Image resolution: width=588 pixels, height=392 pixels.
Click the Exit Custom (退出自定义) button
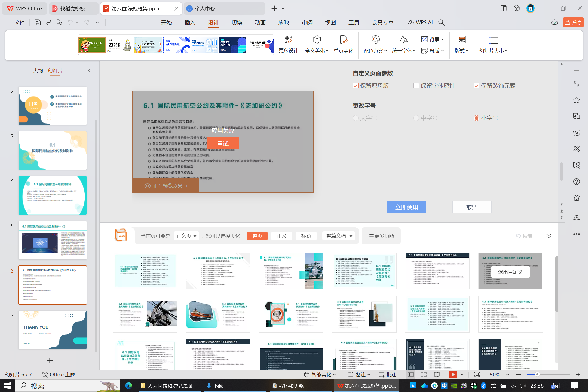pyautogui.click(x=510, y=272)
